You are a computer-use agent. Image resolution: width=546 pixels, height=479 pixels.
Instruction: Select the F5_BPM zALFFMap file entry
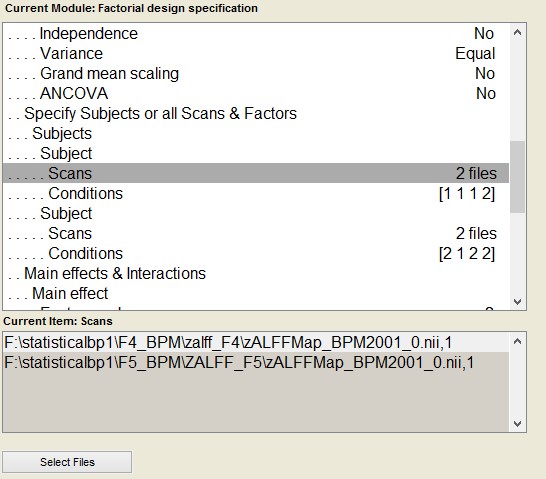[256, 362]
